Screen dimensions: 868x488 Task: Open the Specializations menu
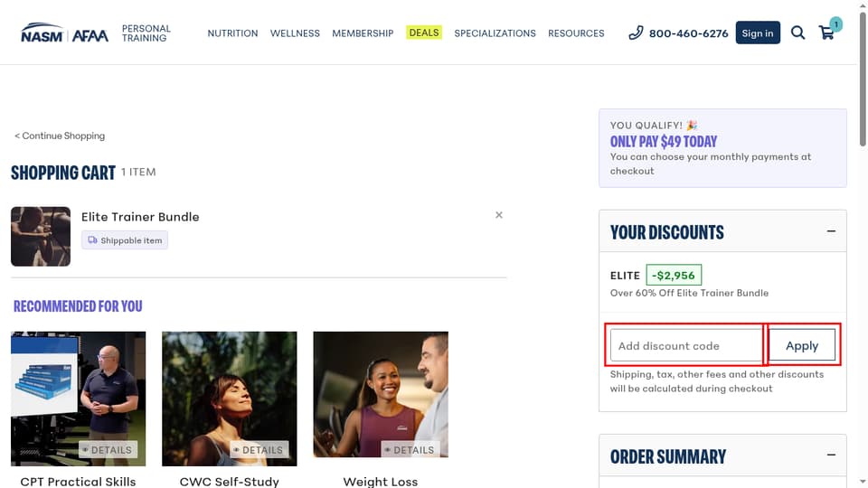tap(495, 33)
